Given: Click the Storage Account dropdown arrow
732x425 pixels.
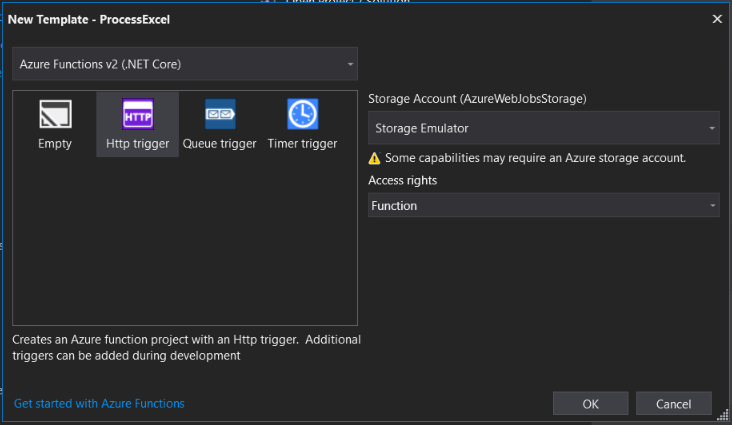Looking at the screenshot, I should pyautogui.click(x=712, y=128).
